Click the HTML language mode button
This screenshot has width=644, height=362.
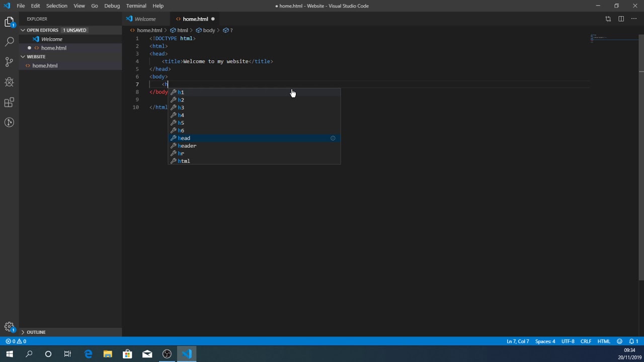coord(604,341)
